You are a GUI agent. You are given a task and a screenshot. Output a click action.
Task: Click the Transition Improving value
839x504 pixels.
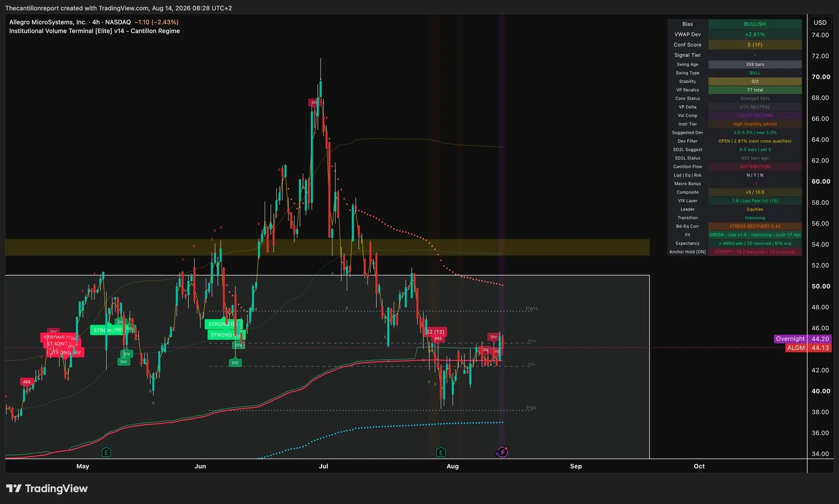755,218
